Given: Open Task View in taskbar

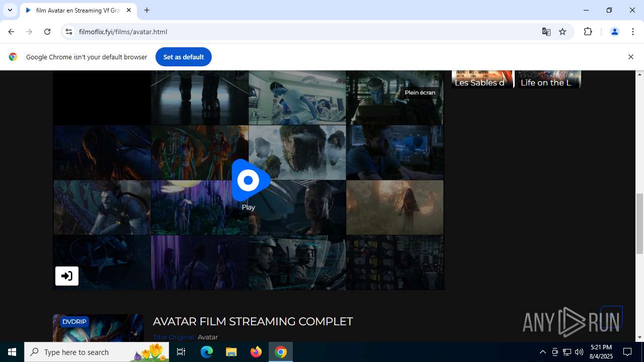Looking at the screenshot, I should 181,352.
